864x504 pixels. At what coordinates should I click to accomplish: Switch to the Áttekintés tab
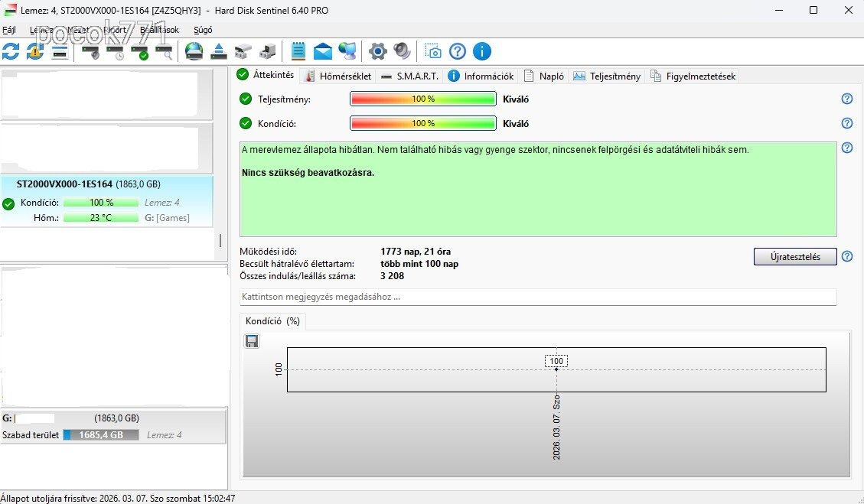[266, 75]
